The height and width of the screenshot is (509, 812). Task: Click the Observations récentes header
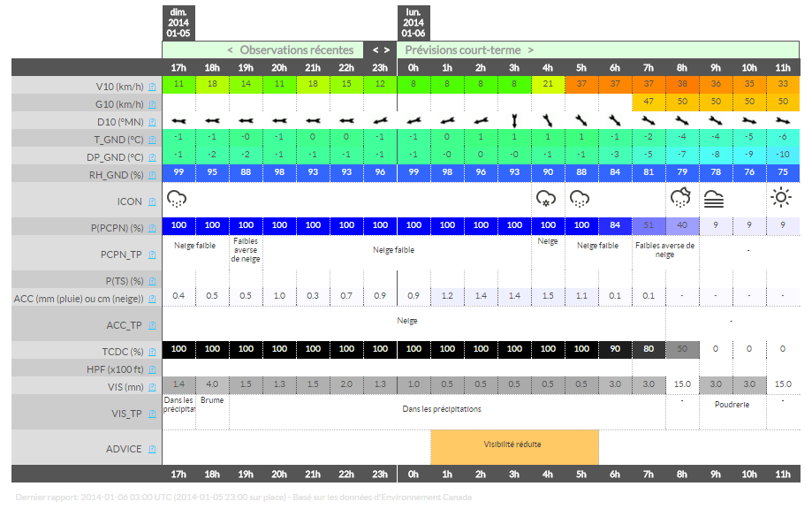click(x=296, y=50)
